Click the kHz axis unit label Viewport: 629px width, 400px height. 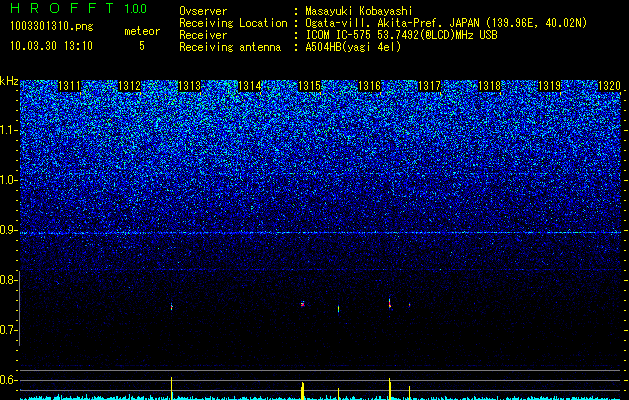tap(9, 81)
